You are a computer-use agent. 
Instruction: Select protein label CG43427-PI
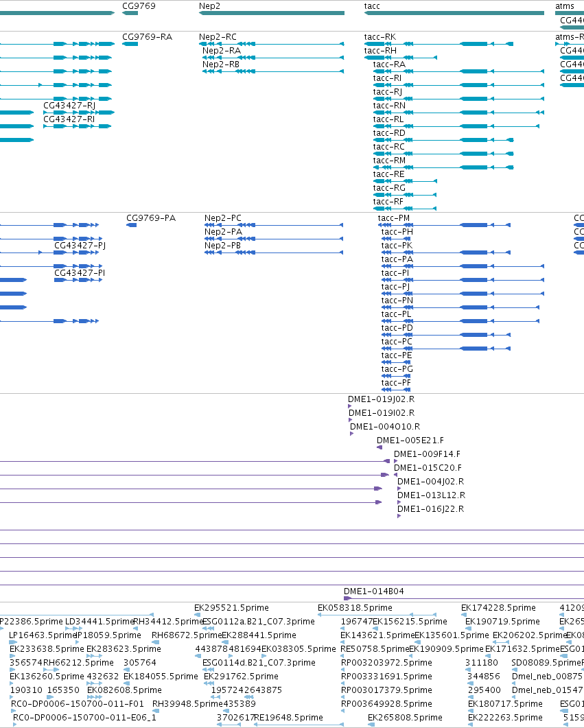pos(80,272)
